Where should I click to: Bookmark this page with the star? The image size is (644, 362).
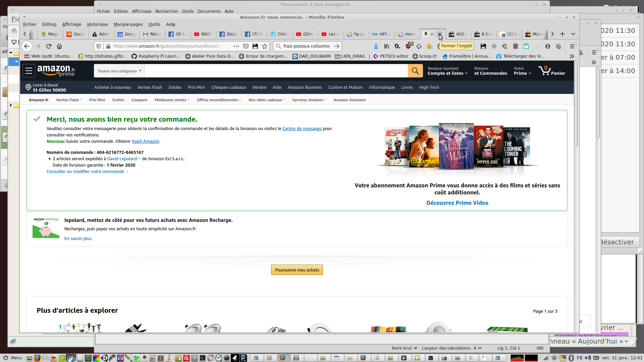(x=265, y=46)
